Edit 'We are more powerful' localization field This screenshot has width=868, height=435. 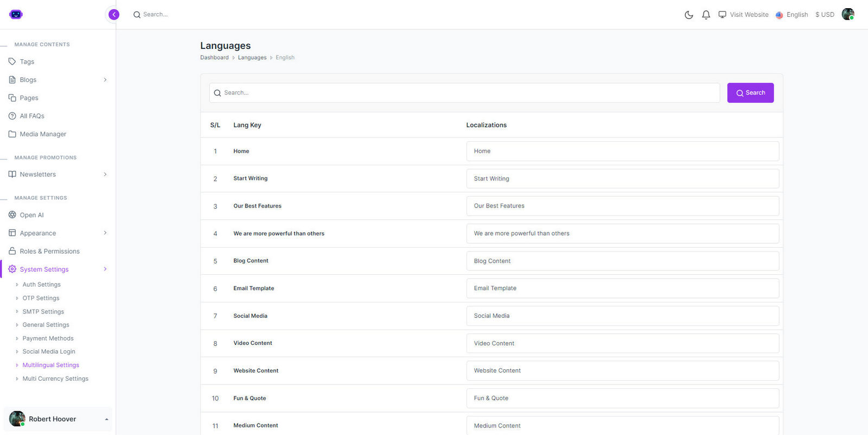[623, 234]
